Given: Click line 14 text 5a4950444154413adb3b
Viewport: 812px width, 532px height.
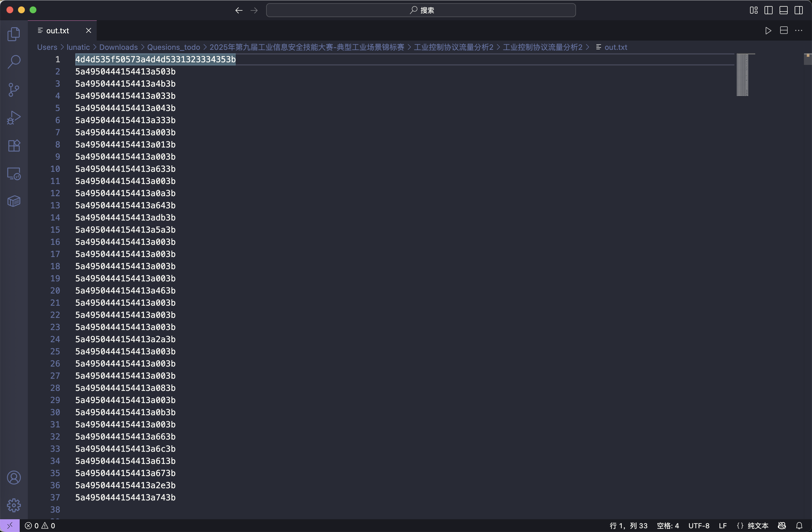Looking at the screenshot, I should [x=125, y=218].
